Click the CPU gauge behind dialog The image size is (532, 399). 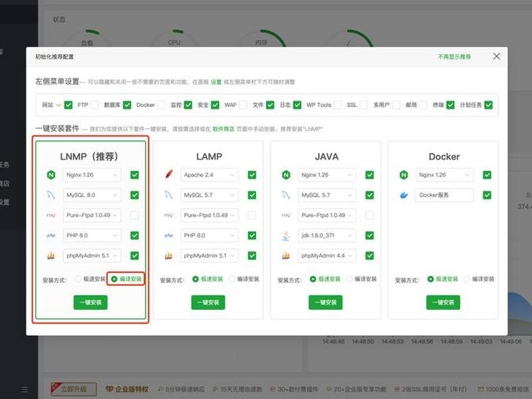(x=174, y=38)
